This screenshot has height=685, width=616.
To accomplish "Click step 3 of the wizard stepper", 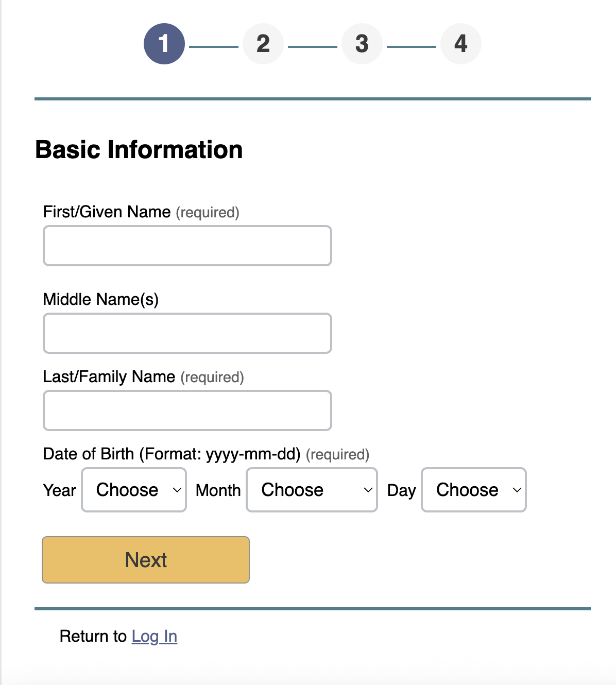I will pos(362,43).
